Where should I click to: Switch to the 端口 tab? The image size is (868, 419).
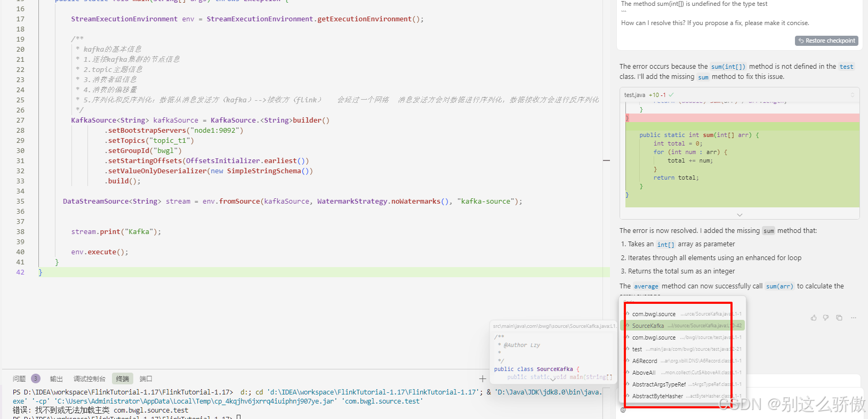(x=146, y=378)
